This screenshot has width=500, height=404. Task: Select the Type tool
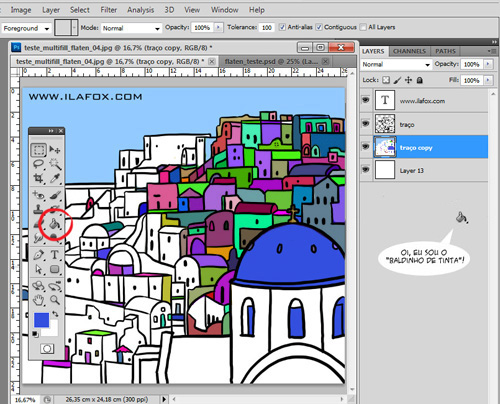55,255
